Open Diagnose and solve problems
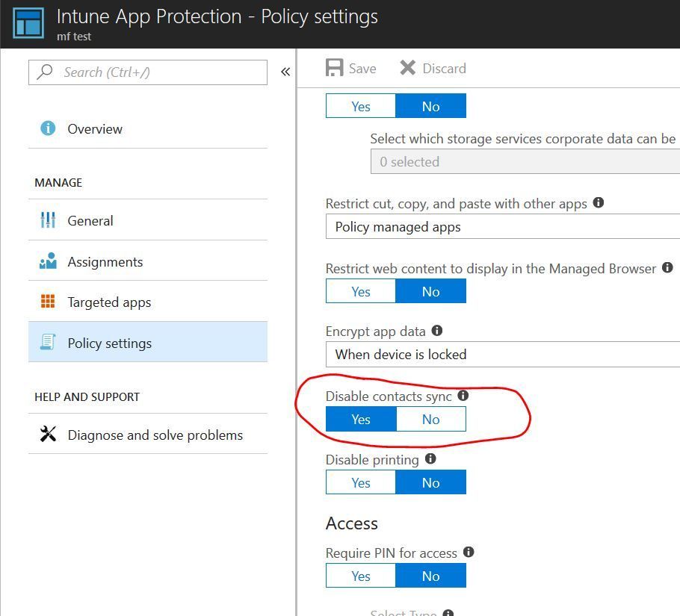 pos(148,434)
